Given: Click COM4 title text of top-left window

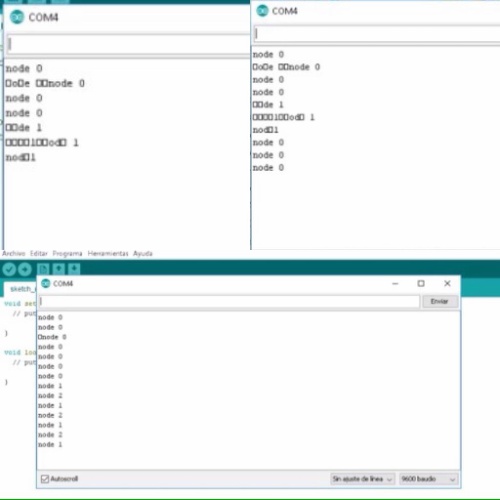Looking at the screenshot, I should pos(43,17).
